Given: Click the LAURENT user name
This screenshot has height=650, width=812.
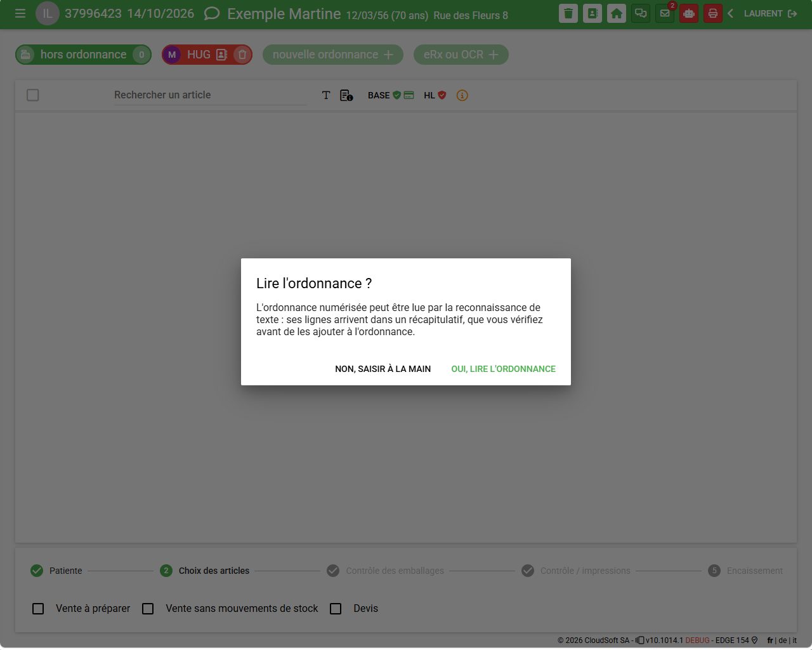Looking at the screenshot, I should [763, 13].
